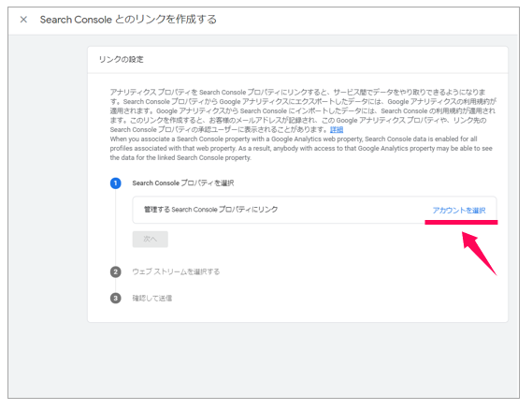Click the リンクの設定 card header
532x410 pixels.
pyautogui.click(x=122, y=60)
